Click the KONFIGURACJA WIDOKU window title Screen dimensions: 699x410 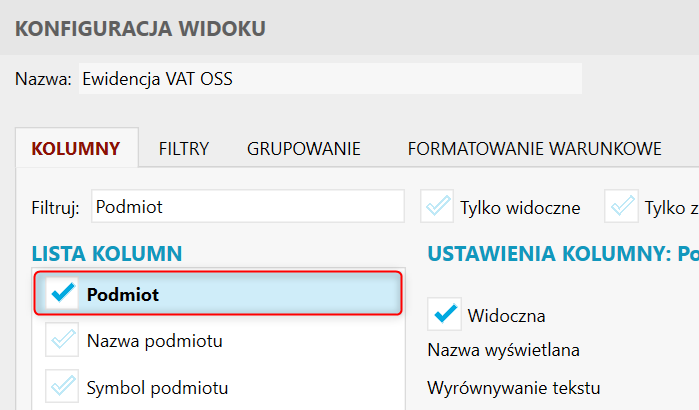pos(140,28)
